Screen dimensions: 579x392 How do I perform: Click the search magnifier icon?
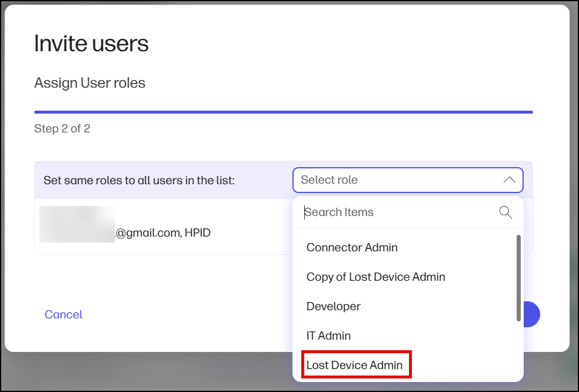coord(505,212)
